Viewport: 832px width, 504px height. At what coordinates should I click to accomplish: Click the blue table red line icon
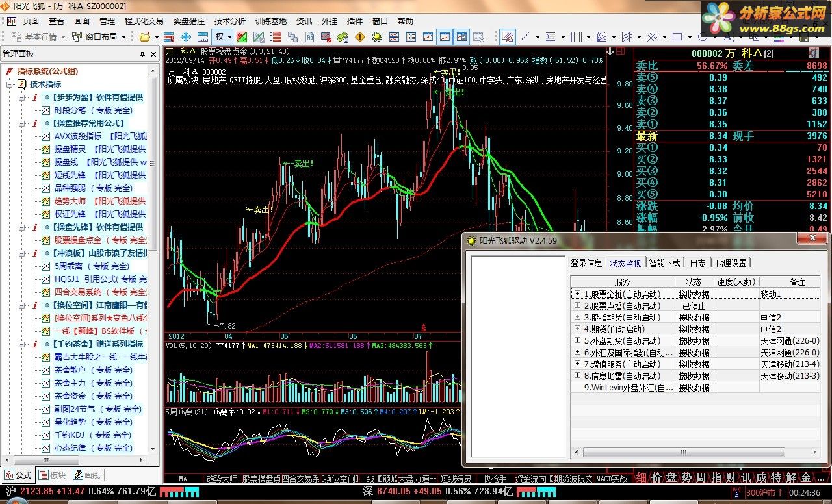pyautogui.click(x=169, y=37)
